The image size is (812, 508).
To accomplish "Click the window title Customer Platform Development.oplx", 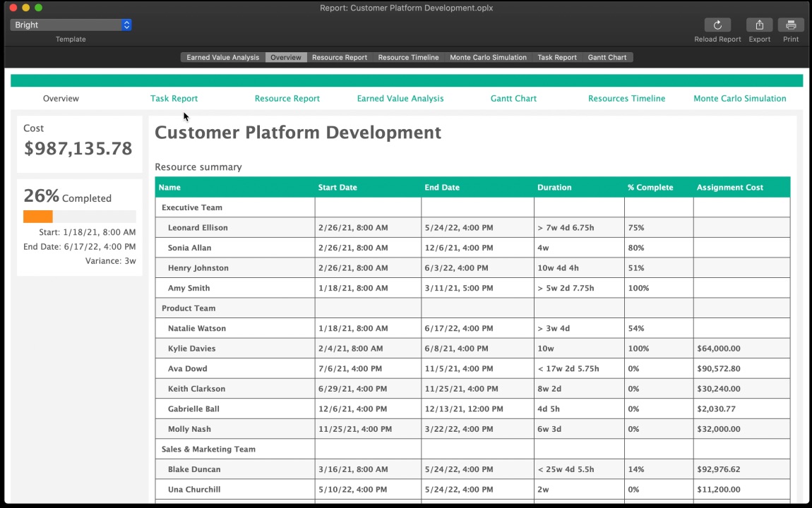I will pyautogui.click(x=406, y=8).
